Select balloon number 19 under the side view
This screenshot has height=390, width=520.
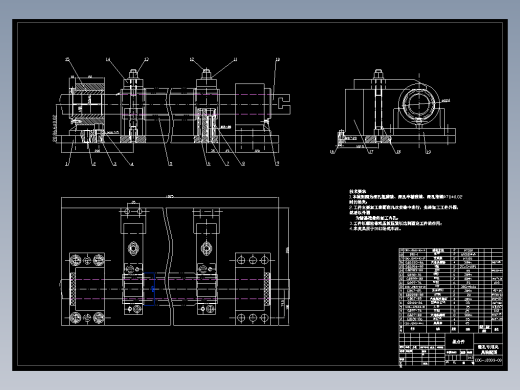(428, 152)
